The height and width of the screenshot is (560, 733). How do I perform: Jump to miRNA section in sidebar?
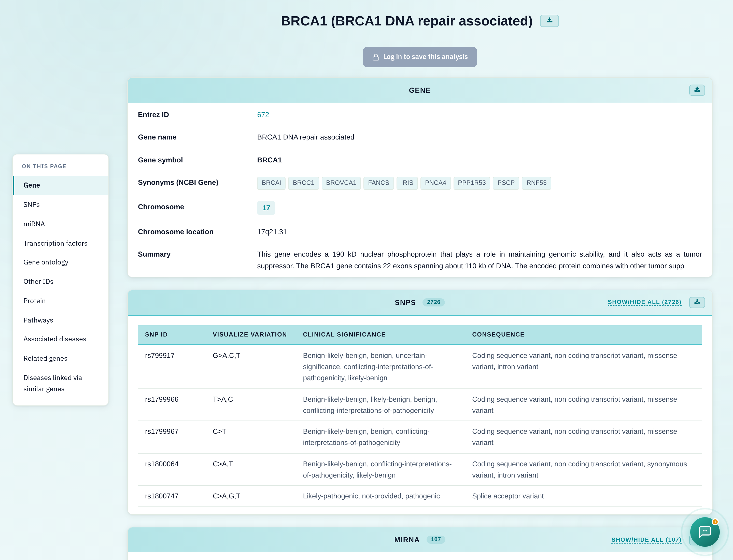(61, 224)
